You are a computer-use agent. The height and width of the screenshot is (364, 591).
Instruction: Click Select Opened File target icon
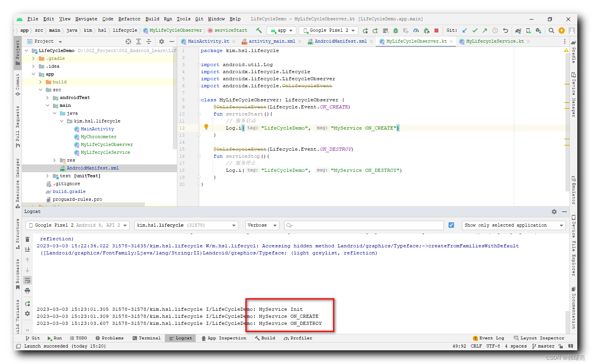point(128,41)
